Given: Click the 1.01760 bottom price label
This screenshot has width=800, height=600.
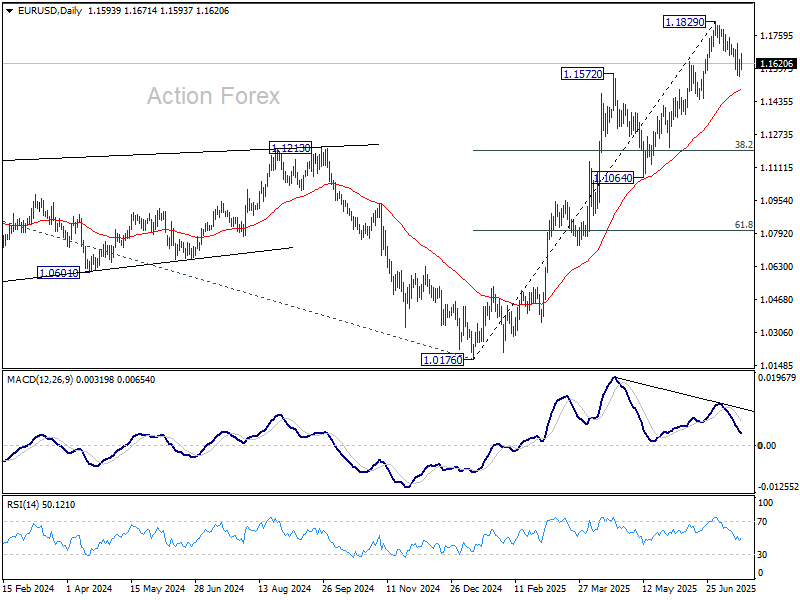Looking at the screenshot, I should pyautogui.click(x=442, y=359).
